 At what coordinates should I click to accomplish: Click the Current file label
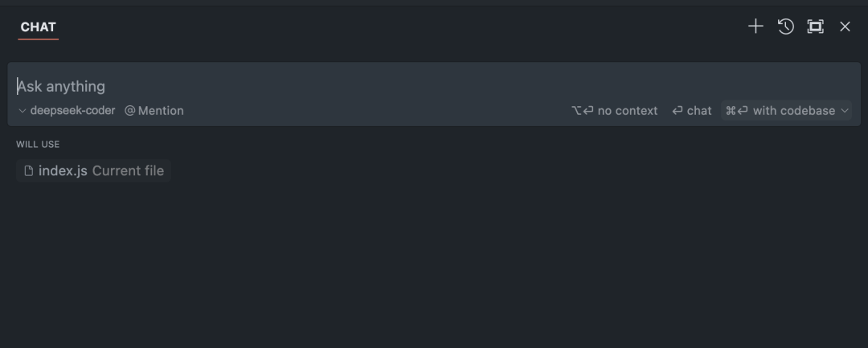(x=128, y=170)
